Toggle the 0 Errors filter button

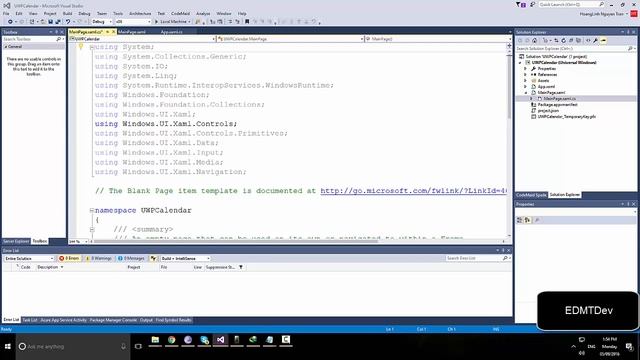pyautogui.click(x=69, y=258)
